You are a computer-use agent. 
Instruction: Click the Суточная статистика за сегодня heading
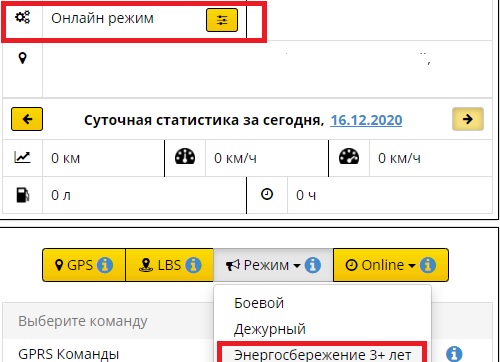(204, 120)
